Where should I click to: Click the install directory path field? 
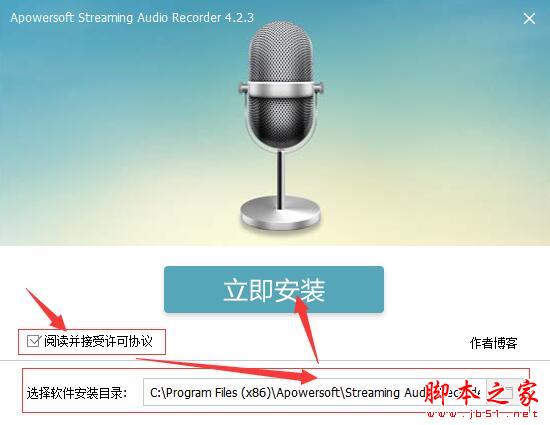(314, 392)
